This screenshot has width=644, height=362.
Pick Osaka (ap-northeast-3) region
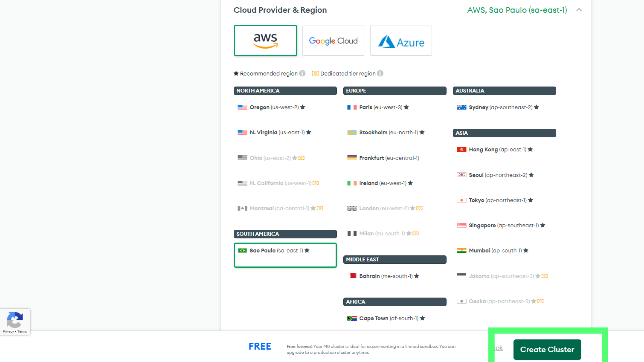[x=505, y=301]
